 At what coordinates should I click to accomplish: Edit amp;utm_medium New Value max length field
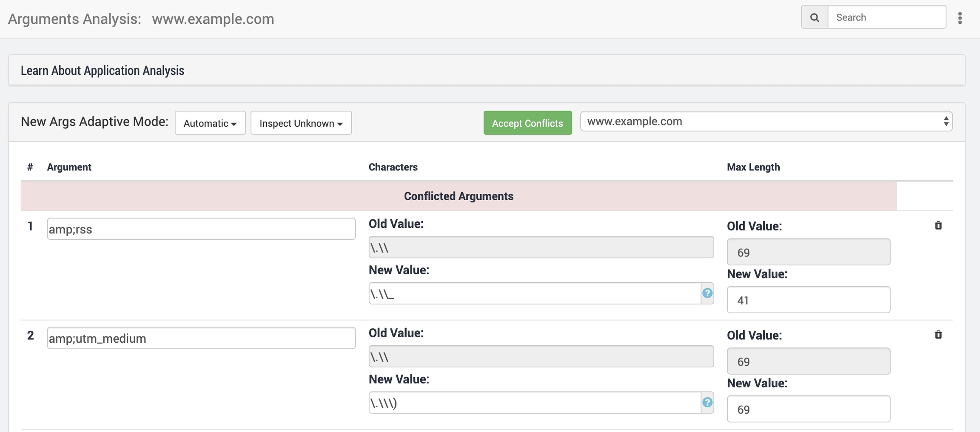pos(808,409)
